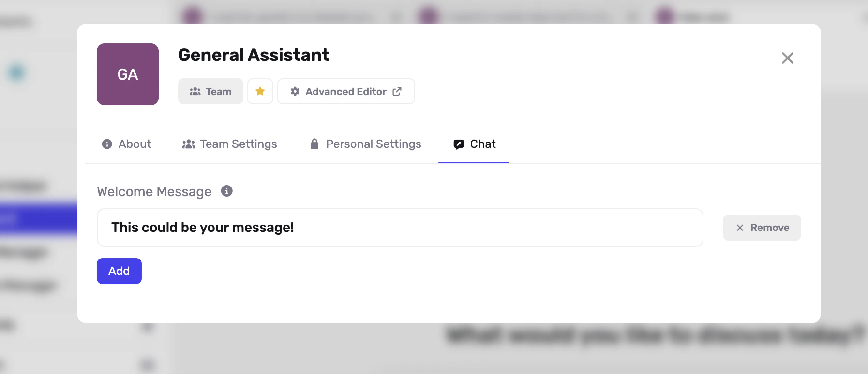Viewport: 868px width, 374px height.
Task: Click the external link icon next to Advanced Editor
Action: (x=398, y=91)
